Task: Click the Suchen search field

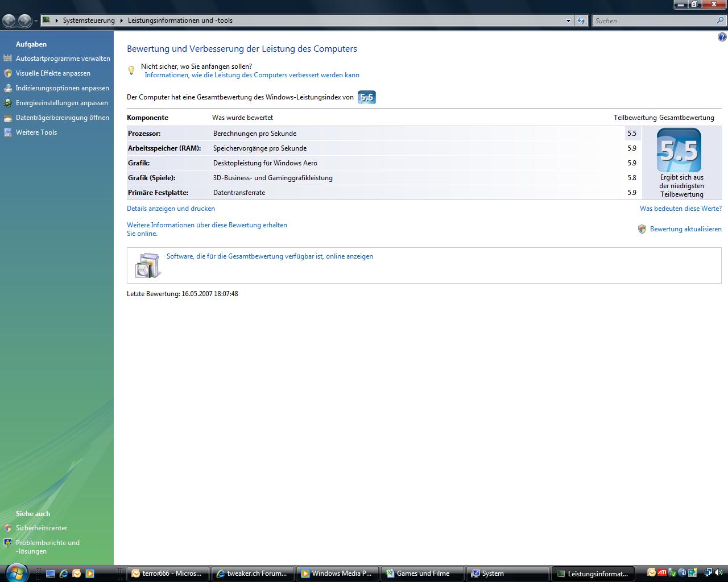Action: pos(654,21)
